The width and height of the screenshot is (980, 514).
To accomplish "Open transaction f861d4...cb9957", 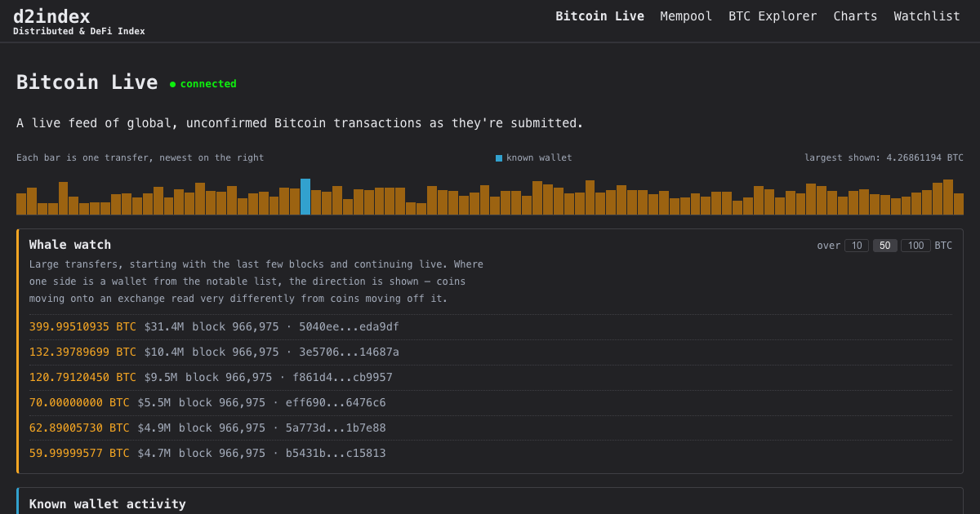I will [342, 378].
